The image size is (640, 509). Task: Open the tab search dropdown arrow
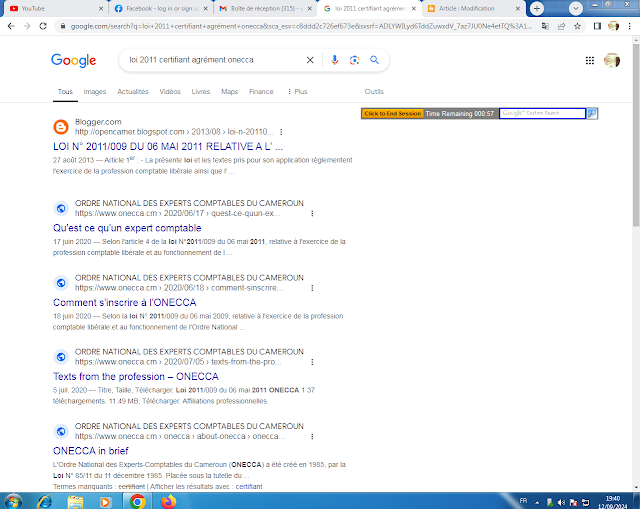[576, 8]
